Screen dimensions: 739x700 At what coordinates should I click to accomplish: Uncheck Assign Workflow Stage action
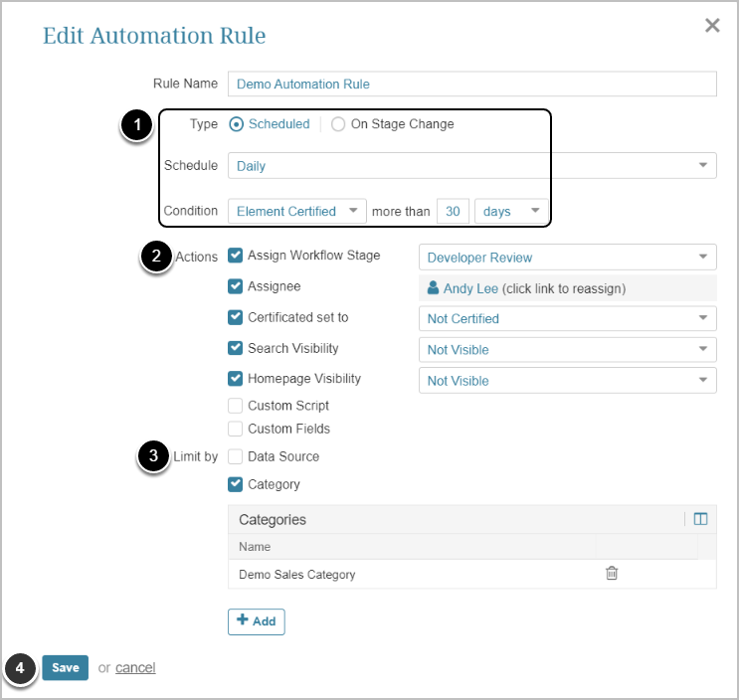[235, 256]
